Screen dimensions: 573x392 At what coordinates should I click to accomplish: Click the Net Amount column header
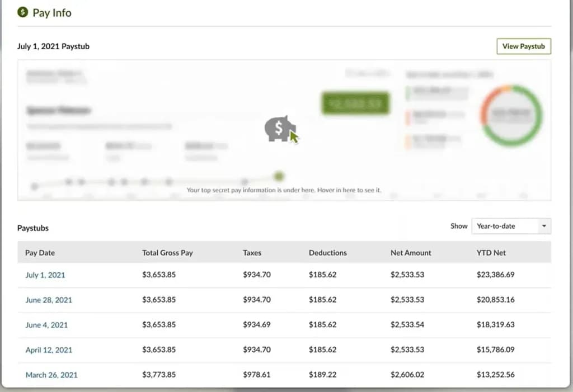tap(411, 253)
